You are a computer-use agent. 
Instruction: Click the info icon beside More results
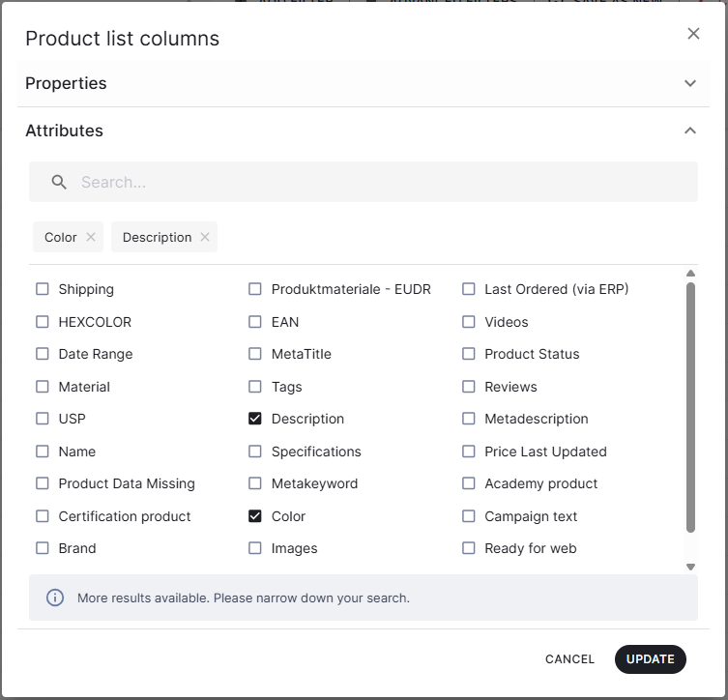click(55, 598)
